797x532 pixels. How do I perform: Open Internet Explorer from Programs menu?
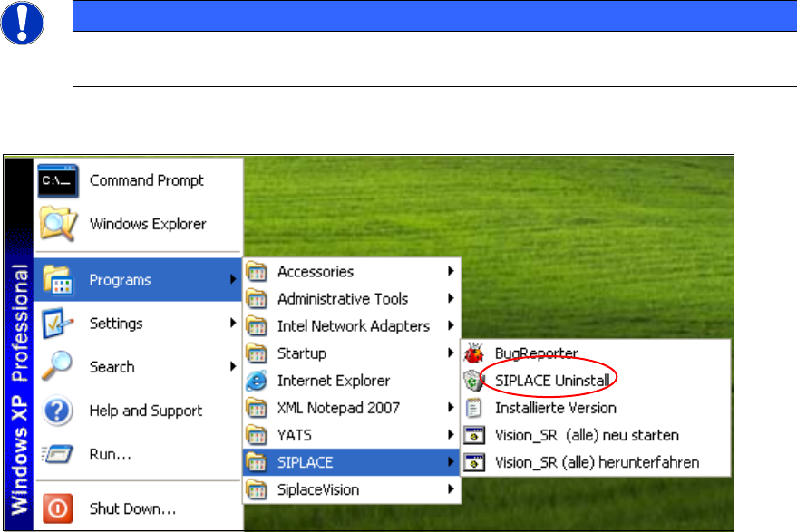coord(352,381)
